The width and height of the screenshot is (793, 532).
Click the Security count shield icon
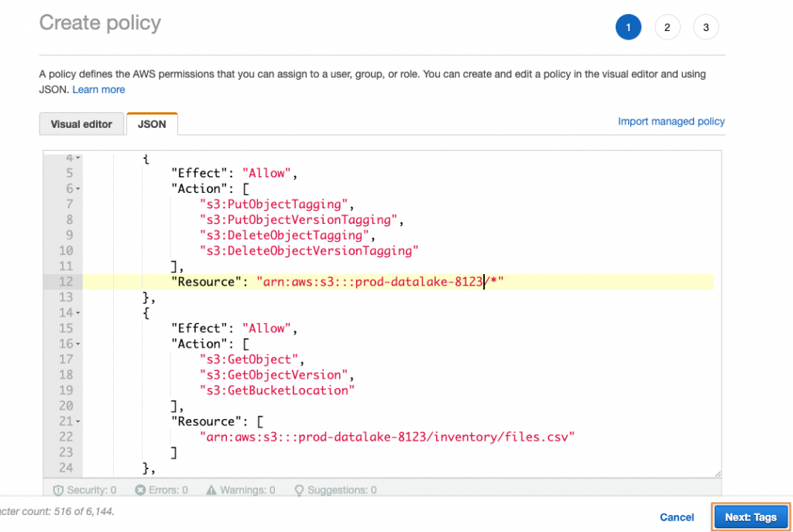pos(58,489)
